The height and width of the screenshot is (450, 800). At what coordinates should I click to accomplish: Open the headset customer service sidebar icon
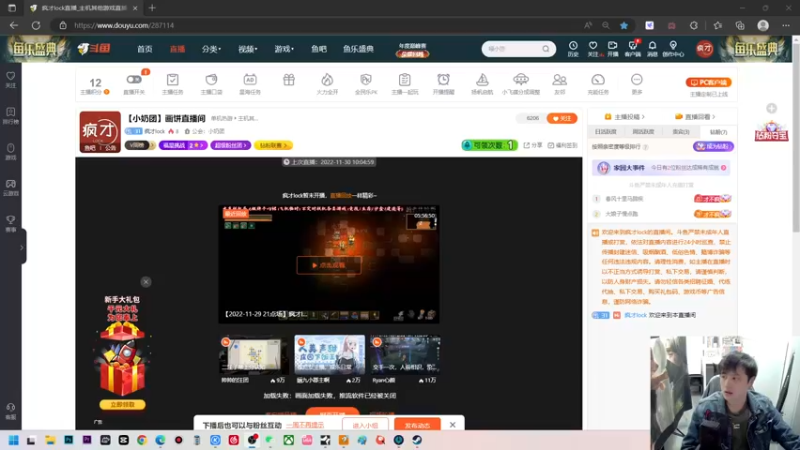click(x=11, y=411)
